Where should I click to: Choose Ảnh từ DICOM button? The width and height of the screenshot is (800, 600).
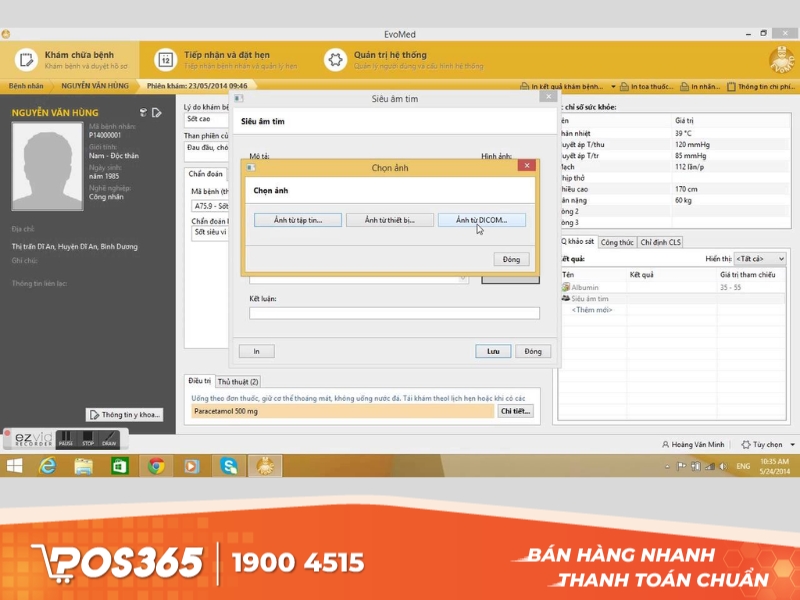click(x=481, y=219)
